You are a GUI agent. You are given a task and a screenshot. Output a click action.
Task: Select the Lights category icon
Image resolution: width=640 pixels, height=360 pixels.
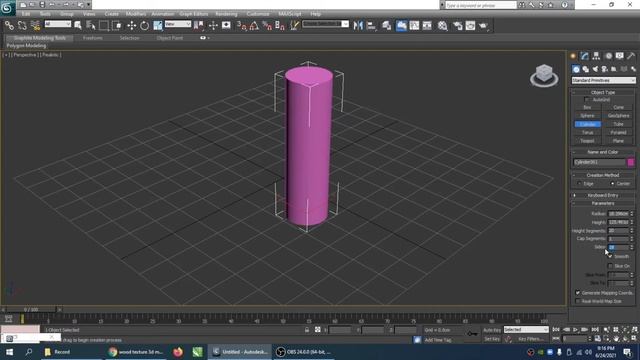595,69
